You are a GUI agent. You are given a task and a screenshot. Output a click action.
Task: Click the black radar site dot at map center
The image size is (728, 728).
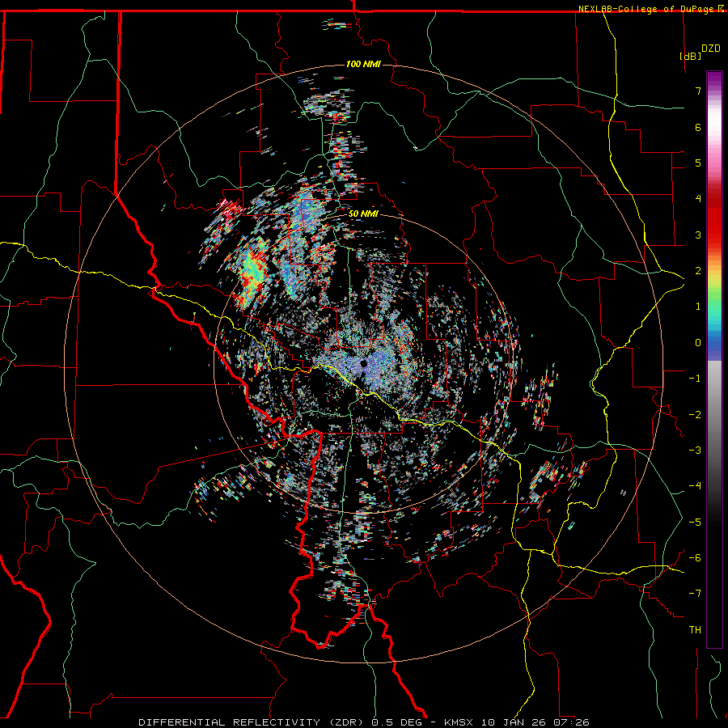click(364, 363)
